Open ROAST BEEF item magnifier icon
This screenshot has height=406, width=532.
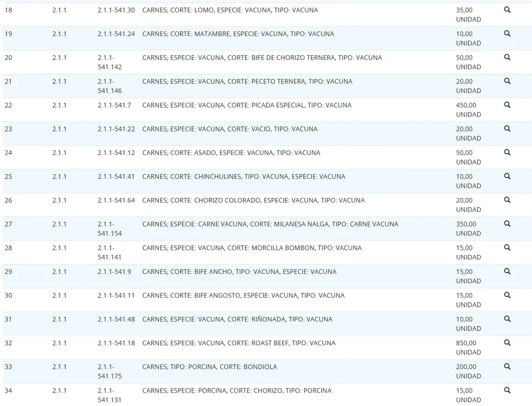507,343
